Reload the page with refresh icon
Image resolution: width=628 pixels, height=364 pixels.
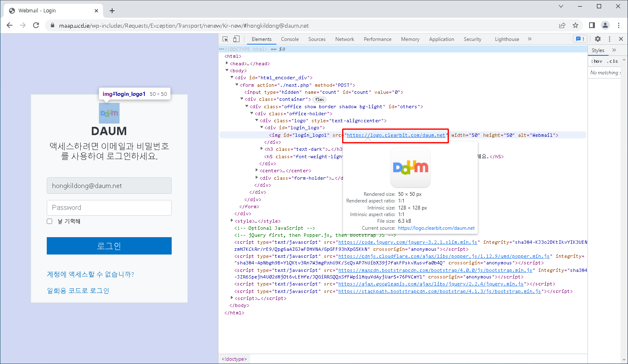click(x=36, y=25)
